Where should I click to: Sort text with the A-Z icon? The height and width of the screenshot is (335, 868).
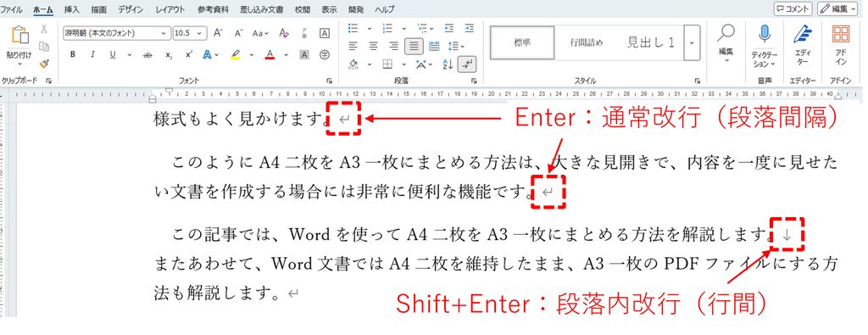click(448, 64)
